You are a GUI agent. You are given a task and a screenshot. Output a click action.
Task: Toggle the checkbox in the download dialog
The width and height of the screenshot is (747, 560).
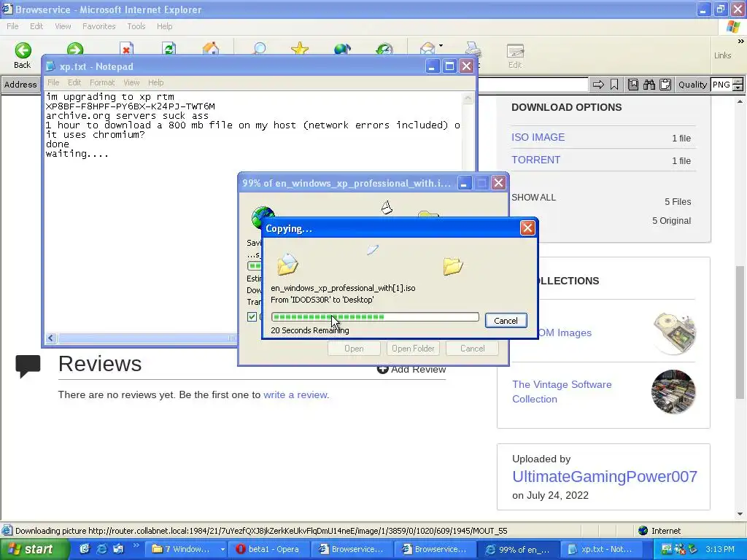pyautogui.click(x=252, y=316)
